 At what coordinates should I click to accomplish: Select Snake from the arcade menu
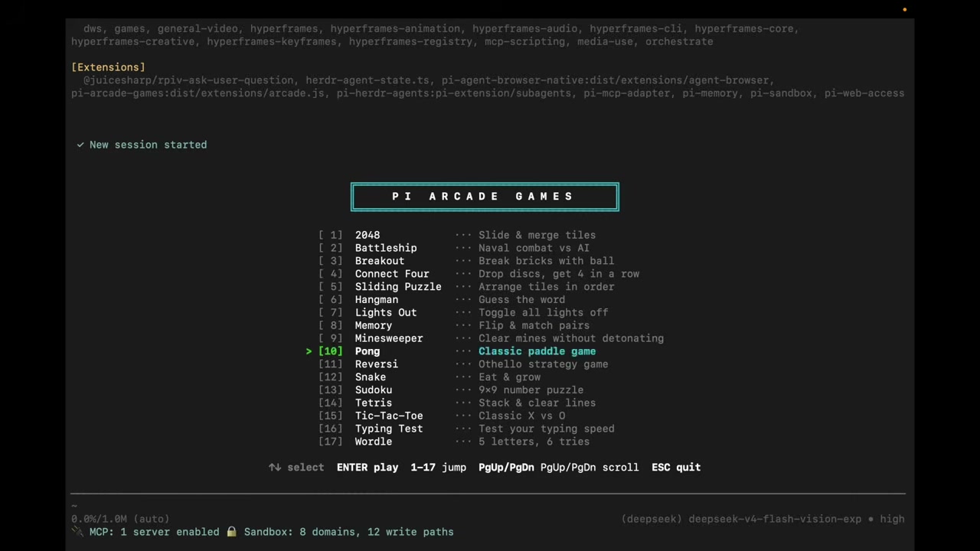pyautogui.click(x=430, y=377)
